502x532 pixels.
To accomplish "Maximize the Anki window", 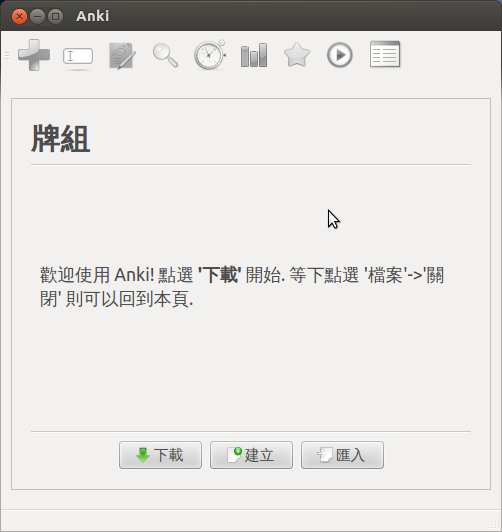I will point(55,16).
